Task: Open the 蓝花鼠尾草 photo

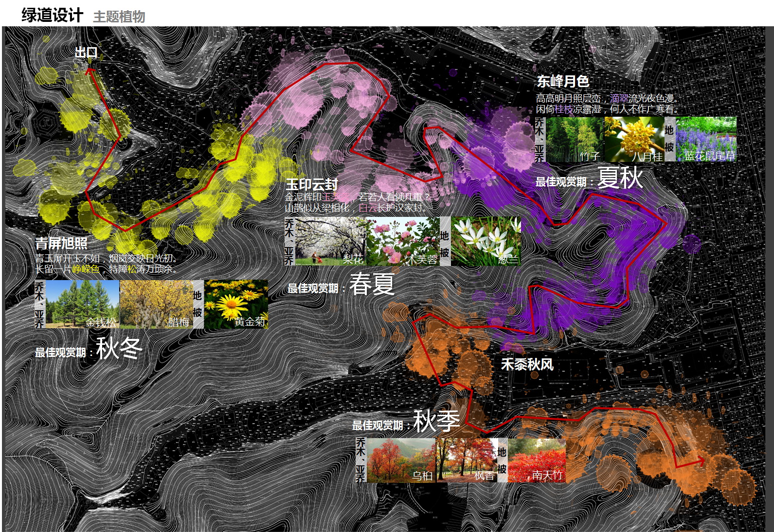Action: [x=706, y=139]
